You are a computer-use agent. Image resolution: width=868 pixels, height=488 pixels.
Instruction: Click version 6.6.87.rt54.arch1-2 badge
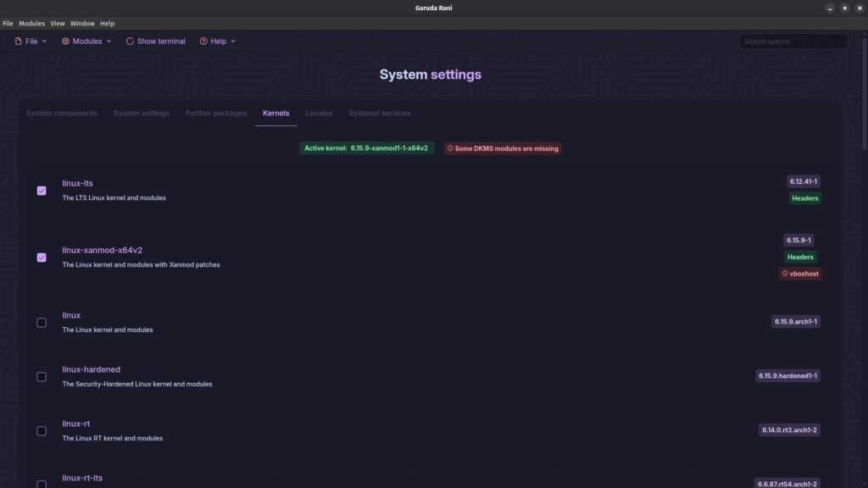pos(787,484)
